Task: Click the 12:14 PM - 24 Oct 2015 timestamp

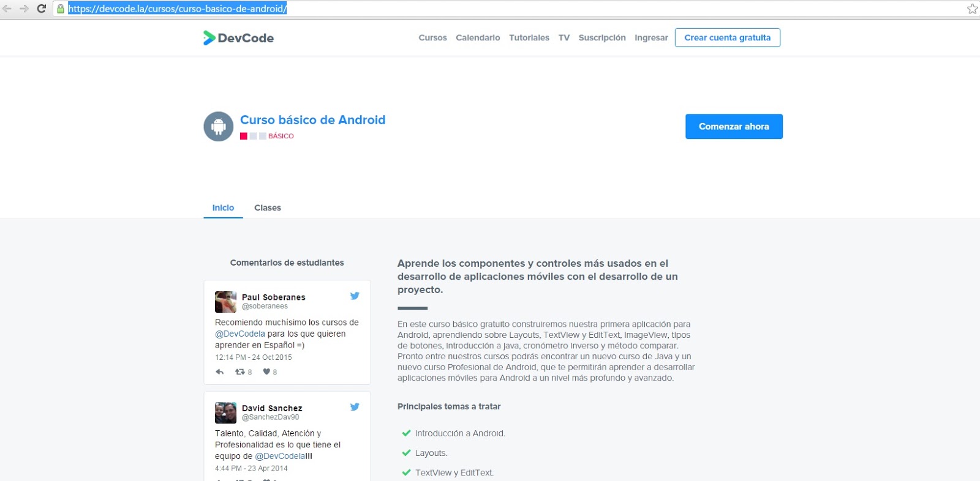Action: (254, 357)
